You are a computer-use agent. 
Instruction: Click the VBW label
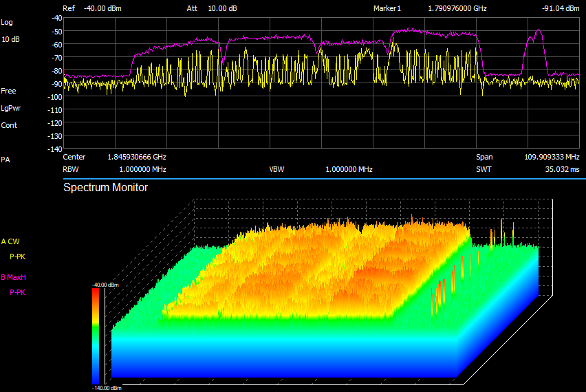(277, 169)
